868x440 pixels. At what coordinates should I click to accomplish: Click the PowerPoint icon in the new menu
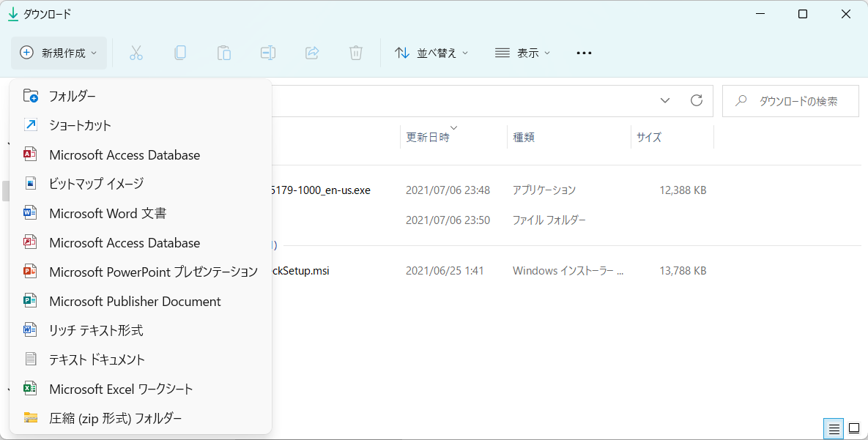30,271
